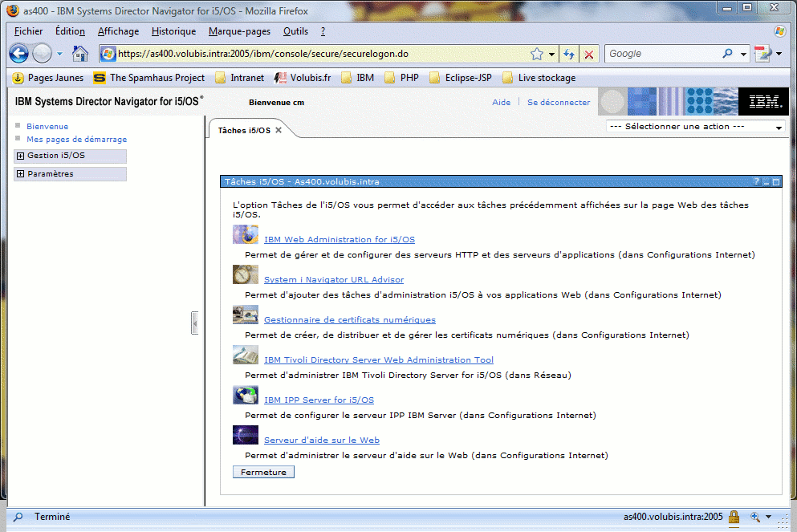Viewport: 797px width, 532px height.
Task: Open the address bar history dropdown
Action: pos(551,54)
